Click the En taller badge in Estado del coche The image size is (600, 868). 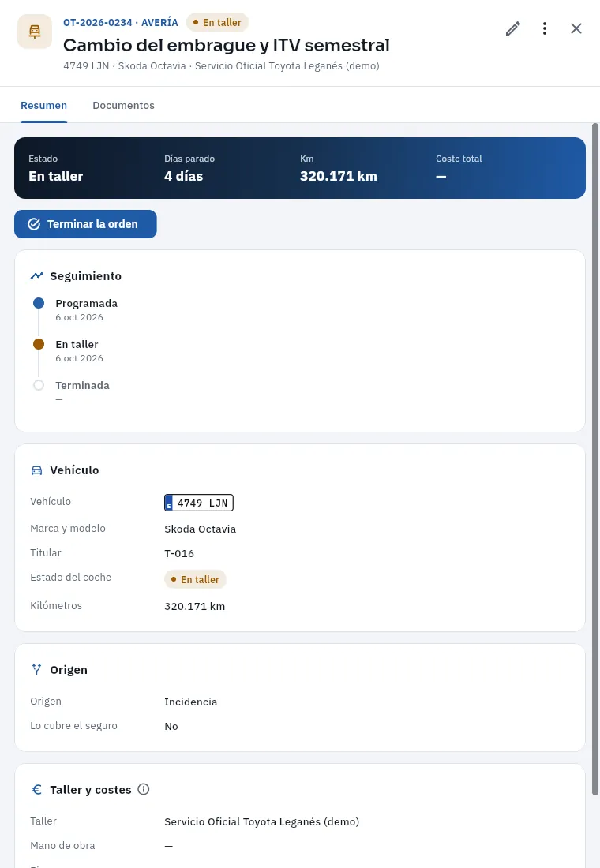pyautogui.click(x=195, y=580)
